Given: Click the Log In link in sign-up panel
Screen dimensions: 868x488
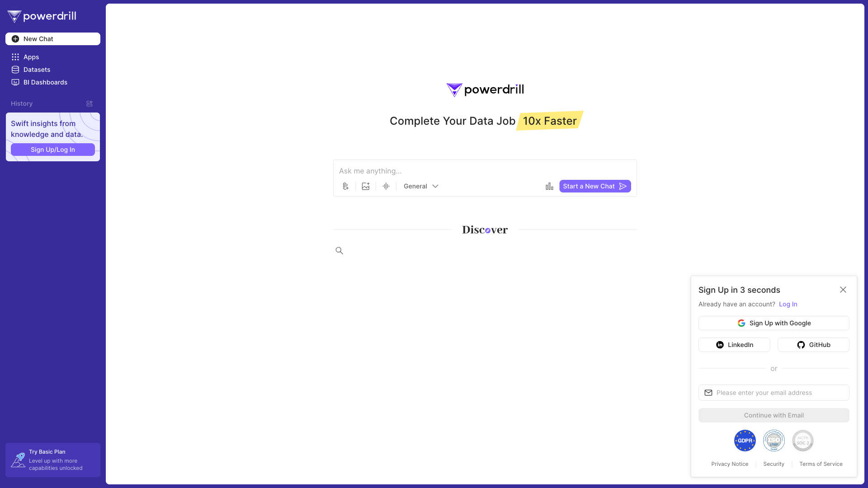Looking at the screenshot, I should 788,304.
